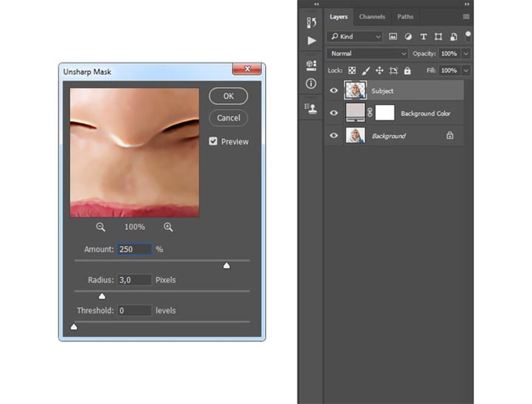Filter layers by pixel layers icon
The width and height of the screenshot is (532, 404).
click(x=393, y=36)
